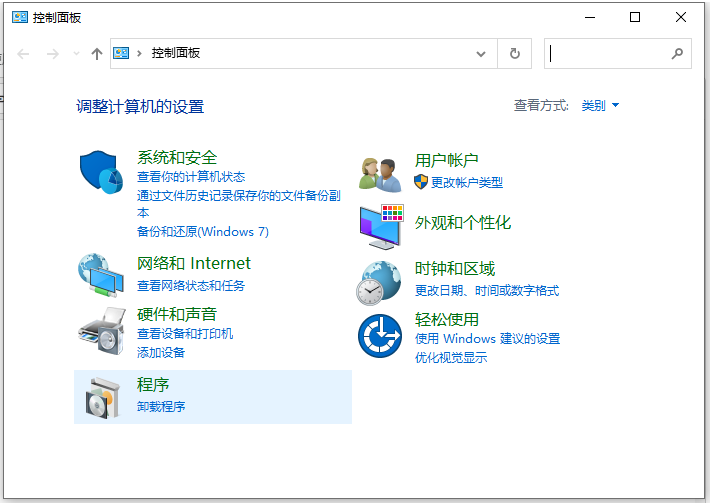Click the 更改帐户类型 link

(x=466, y=182)
